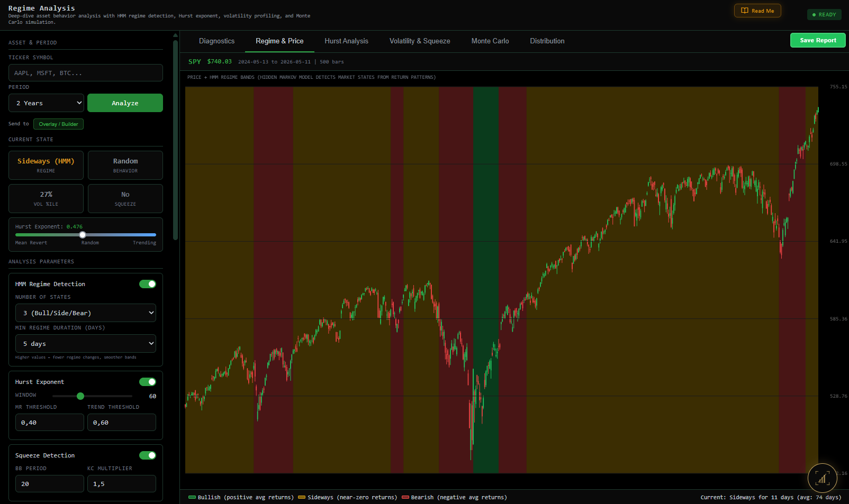Click the sidebar vertical scrollbar
Image resolution: width=849 pixels, height=504 pixels.
(175, 140)
